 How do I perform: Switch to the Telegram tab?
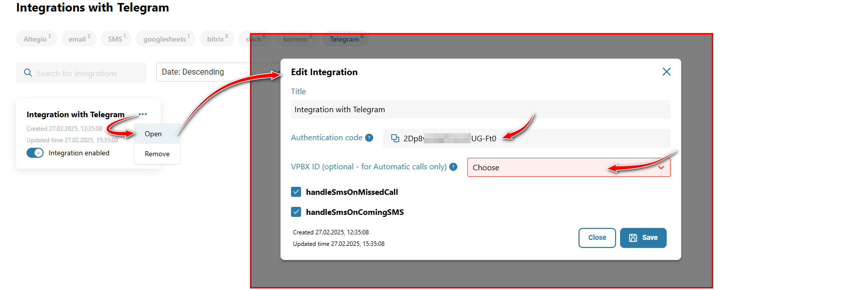pyautogui.click(x=346, y=39)
